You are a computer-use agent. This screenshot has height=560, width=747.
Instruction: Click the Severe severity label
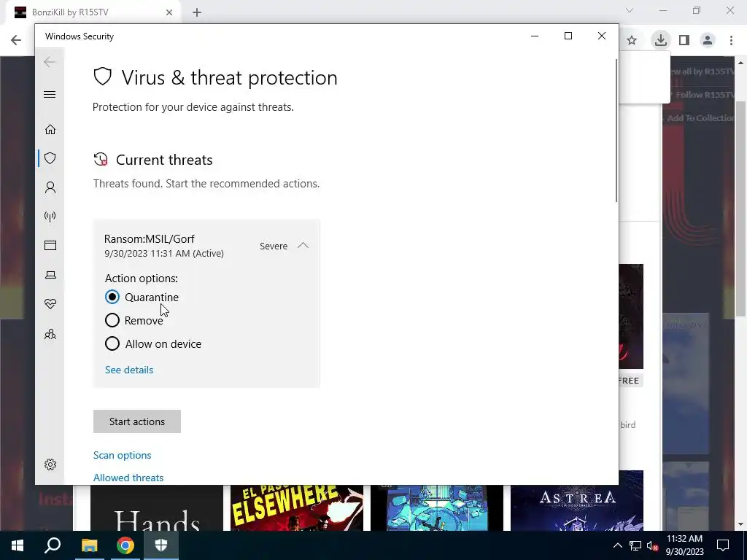[x=274, y=246]
